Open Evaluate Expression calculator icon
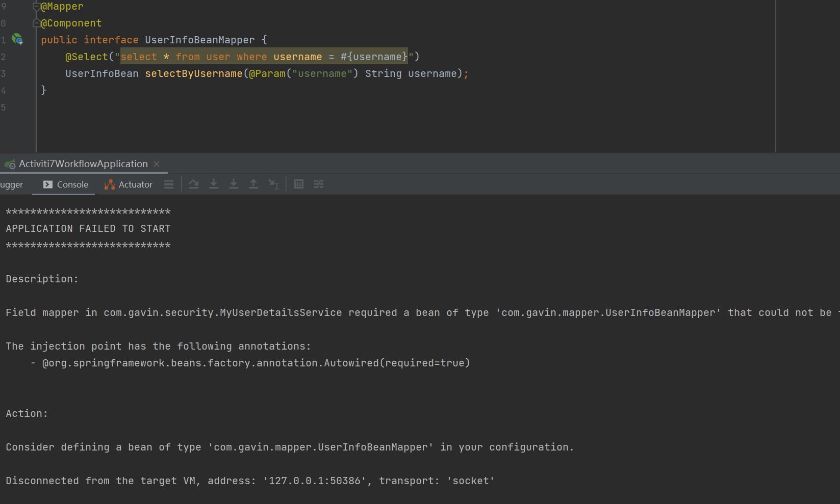Viewport: 840px width, 504px height. (x=299, y=184)
